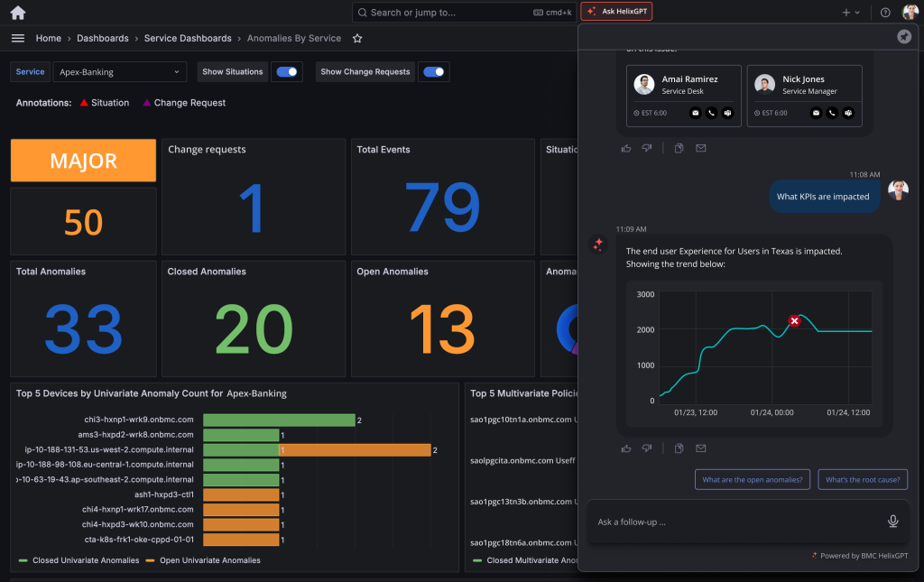Viewport: 924px width, 582px height.
Task: Thumbs up the KPI trend response
Action: [626, 448]
